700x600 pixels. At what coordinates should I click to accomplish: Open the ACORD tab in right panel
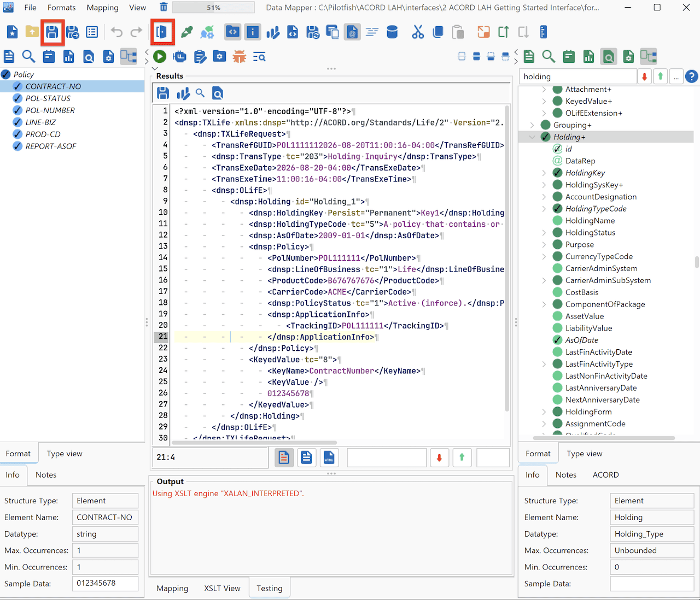[606, 475]
